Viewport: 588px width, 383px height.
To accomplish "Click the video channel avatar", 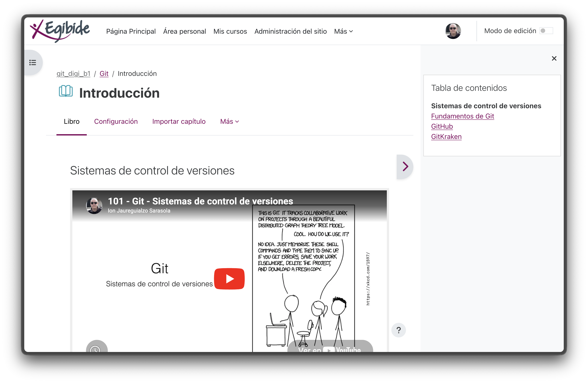I will tap(94, 206).
